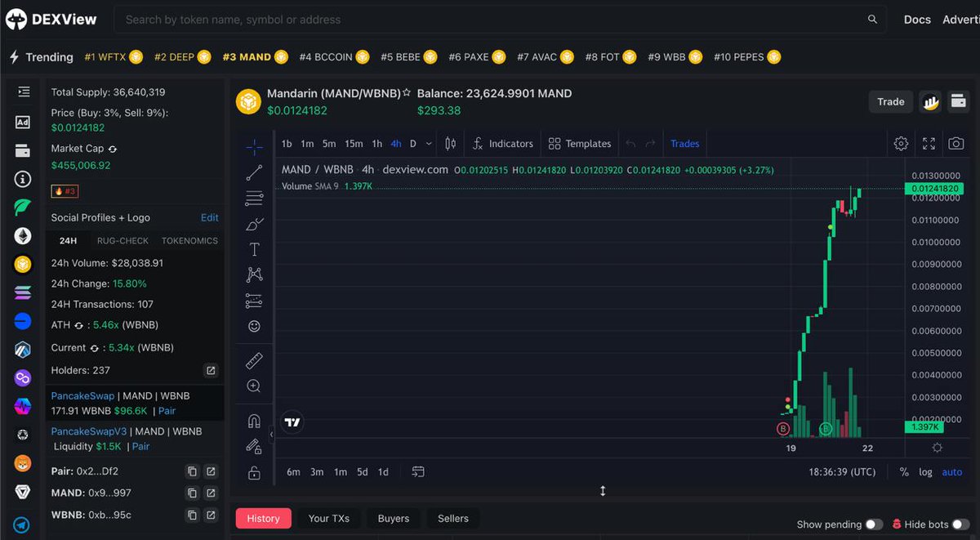Open holders list external link
This screenshot has height=540, width=980.
click(211, 370)
